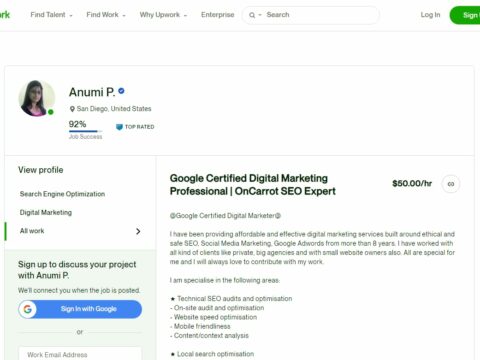Click the 92% Job Success progress bar
Viewport: 480px width, 360px height.
coord(85,131)
